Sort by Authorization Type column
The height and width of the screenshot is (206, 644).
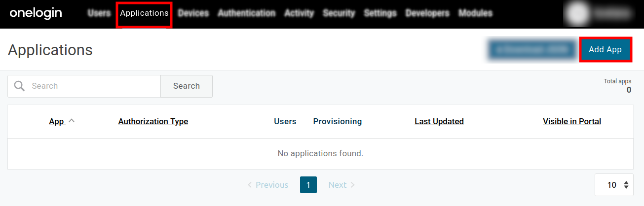[153, 121]
